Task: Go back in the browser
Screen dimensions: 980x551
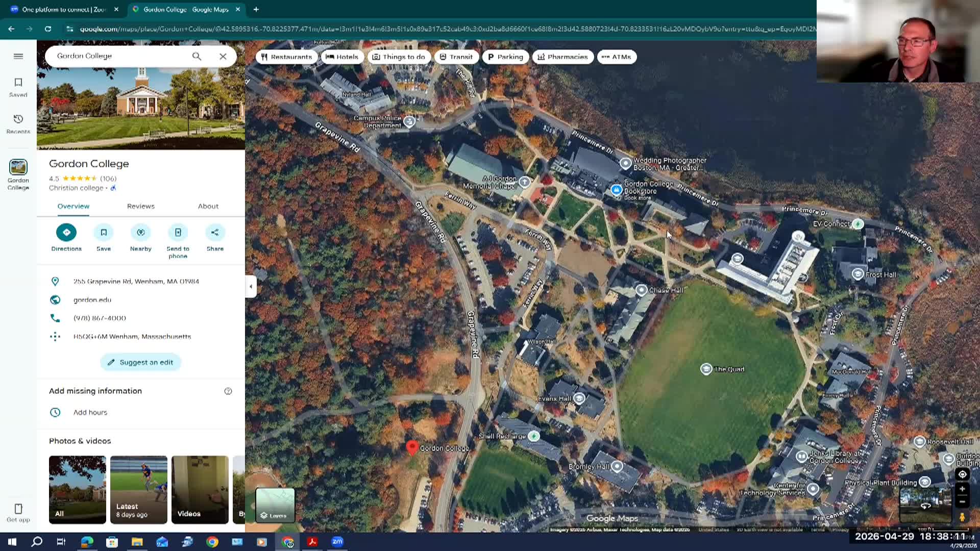Action: [11, 29]
